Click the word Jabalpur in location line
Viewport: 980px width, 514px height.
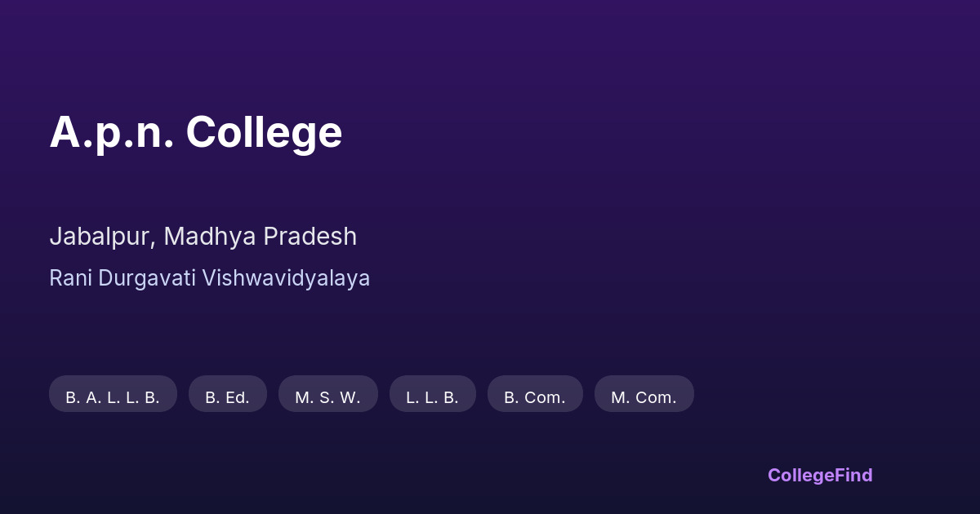coord(100,237)
